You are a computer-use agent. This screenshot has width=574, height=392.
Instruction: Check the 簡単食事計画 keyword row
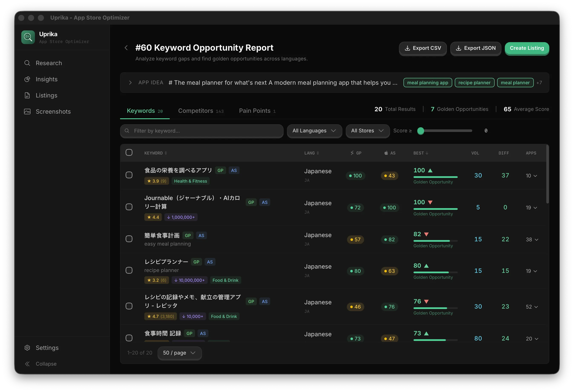point(129,239)
